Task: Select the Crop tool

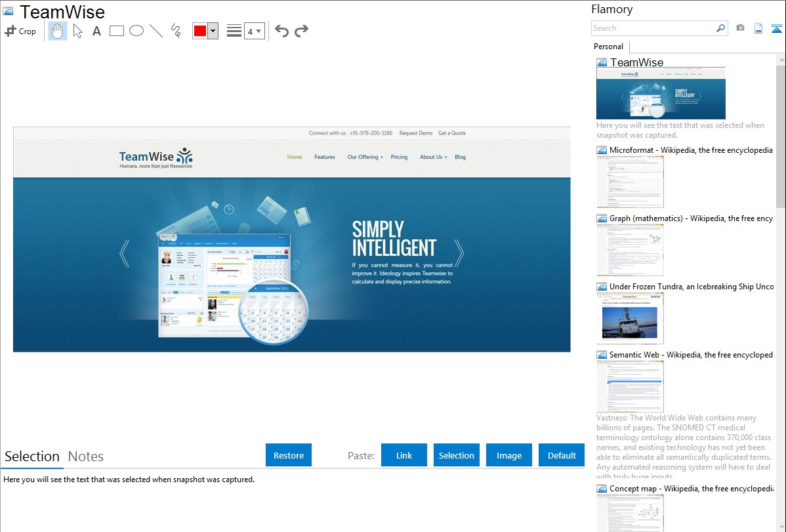Action: (20, 31)
